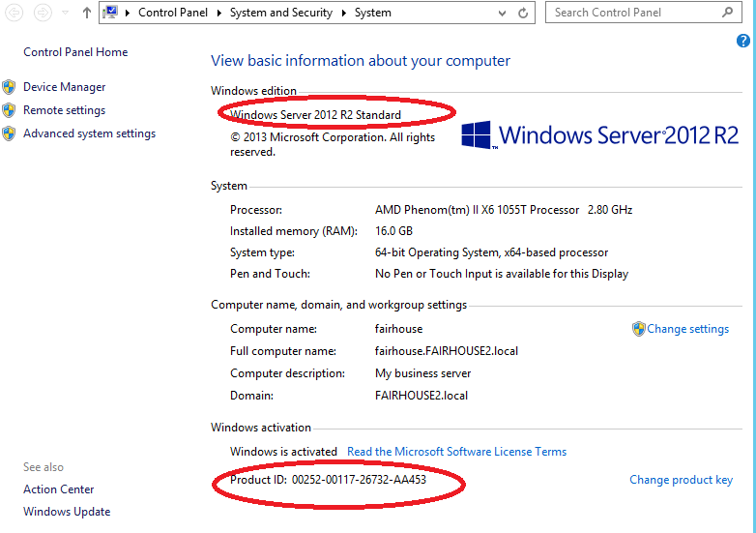This screenshot has height=533, width=756.
Task: Click the shield icon beside Device Manager
Action: (10, 87)
